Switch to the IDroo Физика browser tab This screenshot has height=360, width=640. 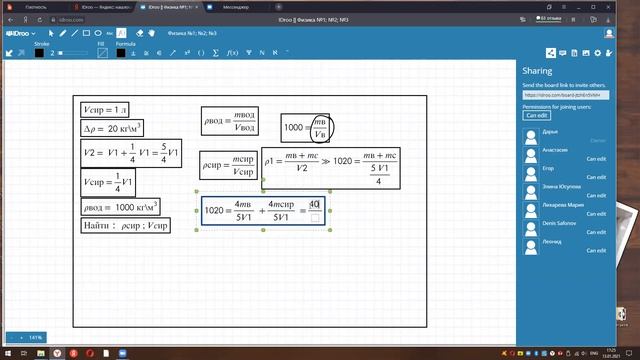pyautogui.click(x=169, y=7)
